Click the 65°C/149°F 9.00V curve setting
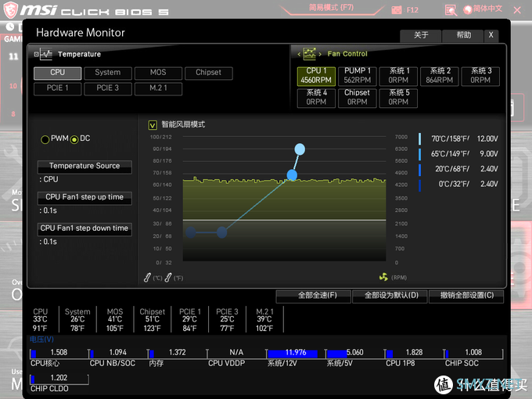 [x=458, y=153]
